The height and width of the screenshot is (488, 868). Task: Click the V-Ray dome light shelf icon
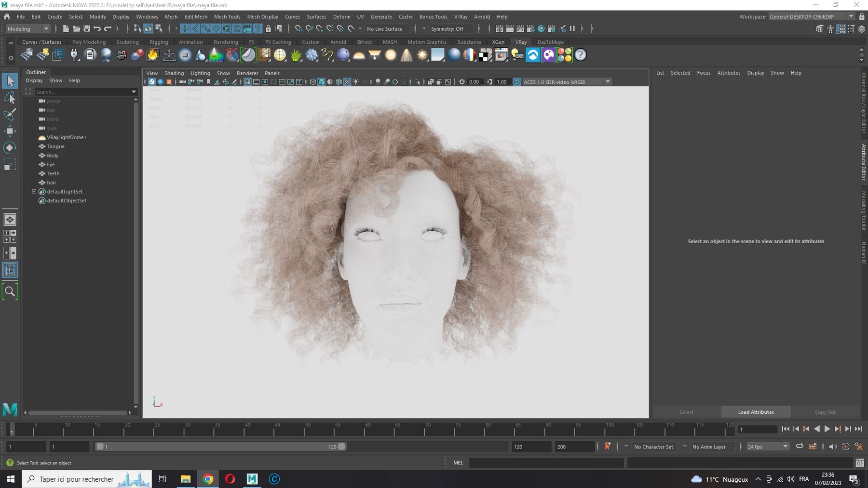[x=359, y=55]
